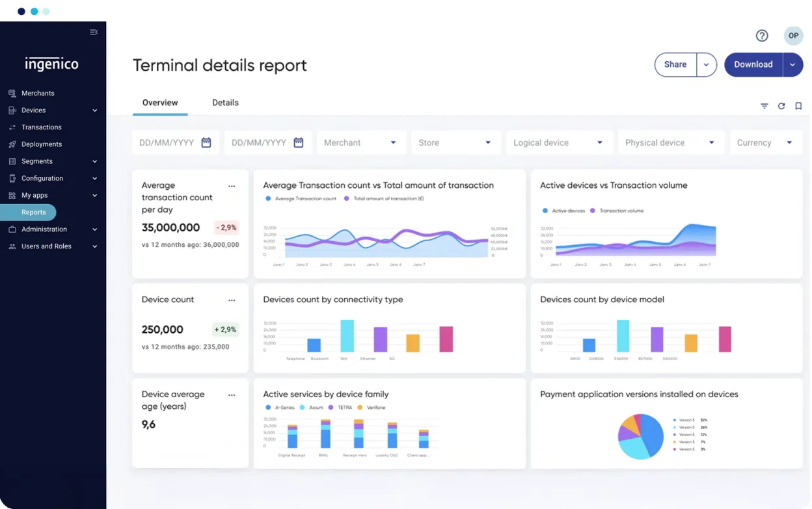Collapse the sidebar menu icon
This screenshot has height=509, width=812.
pos(94,33)
